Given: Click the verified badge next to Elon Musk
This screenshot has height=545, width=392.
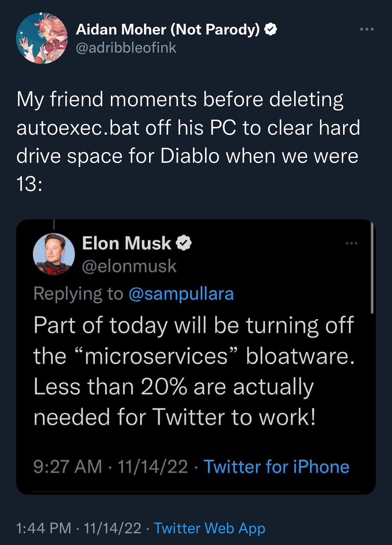Looking at the screenshot, I should [x=184, y=243].
